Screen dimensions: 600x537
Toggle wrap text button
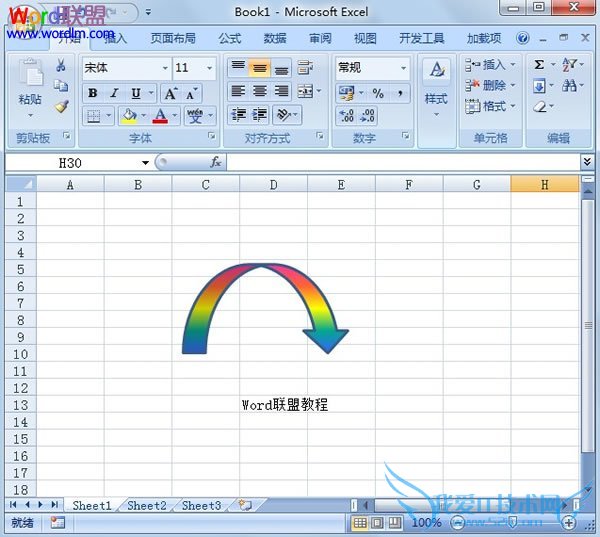click(x=305, y=68)
